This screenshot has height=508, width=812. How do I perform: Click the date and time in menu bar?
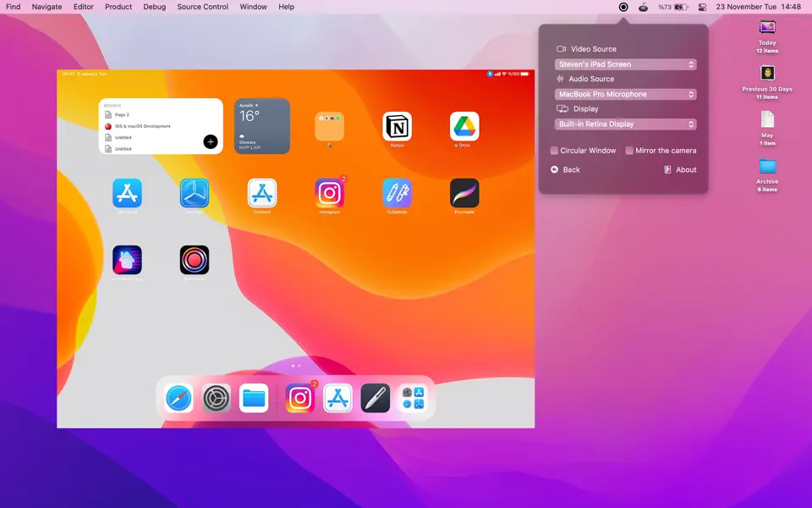tap(758, 7)
